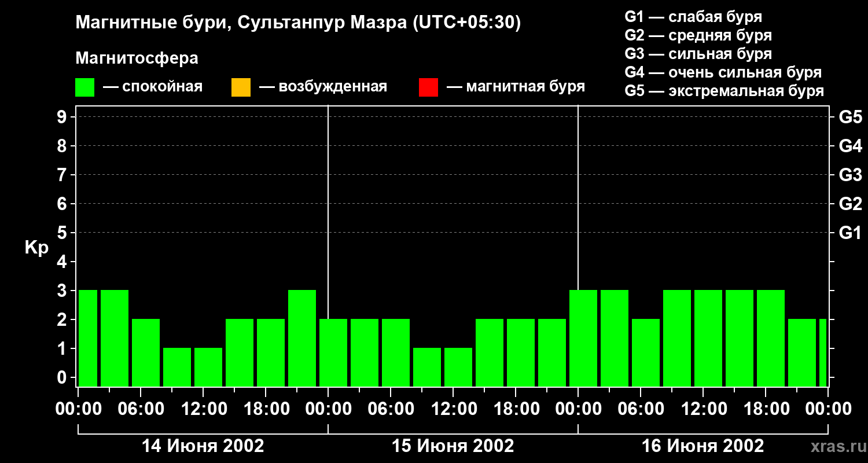This screenshot has width=868, height=463.
Task: Click the 'Kp' axis title
Action: tap(36, 248)
